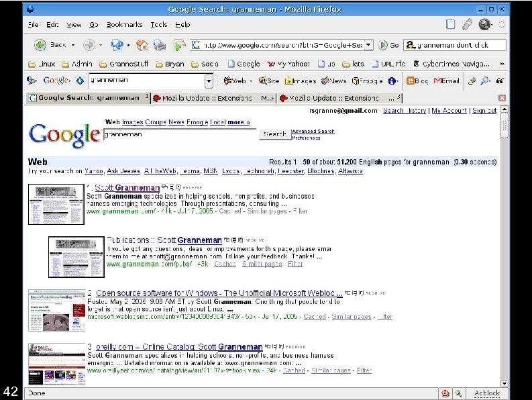Click the pen icon right of the Help menu
Viewport: 532px width, 400px height.
pyautogui.click(x=467, y=24)
